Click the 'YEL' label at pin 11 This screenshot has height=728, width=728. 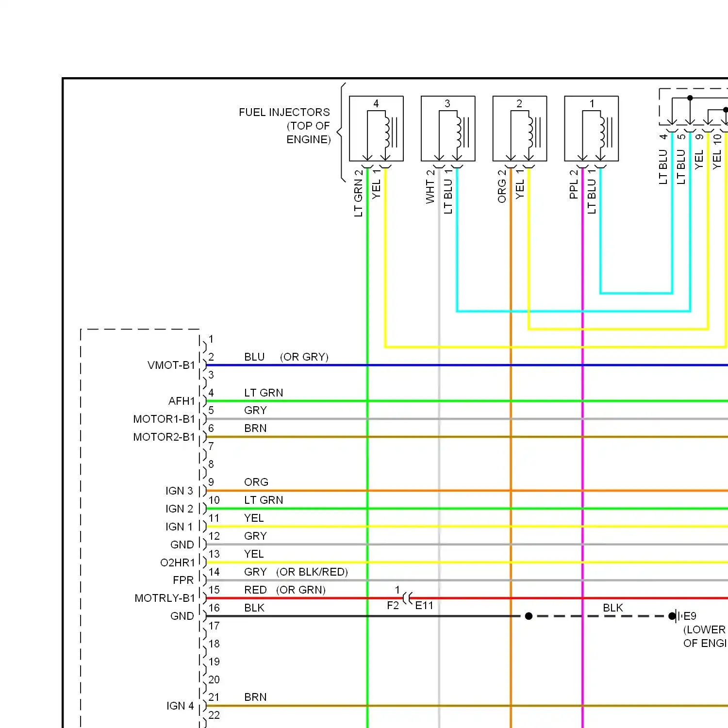[254, 518]
